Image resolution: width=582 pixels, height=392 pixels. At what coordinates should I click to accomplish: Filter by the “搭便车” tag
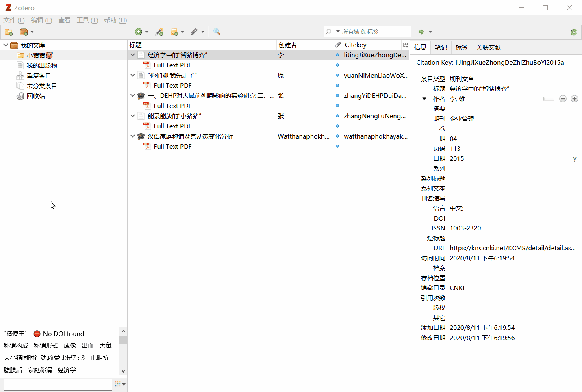15,334
